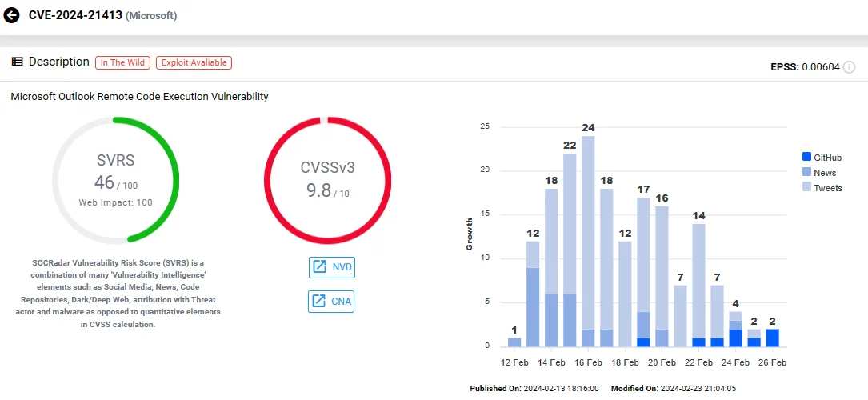Click the In The Wild tag
868x400 pixels.
(x=123, y=62)
